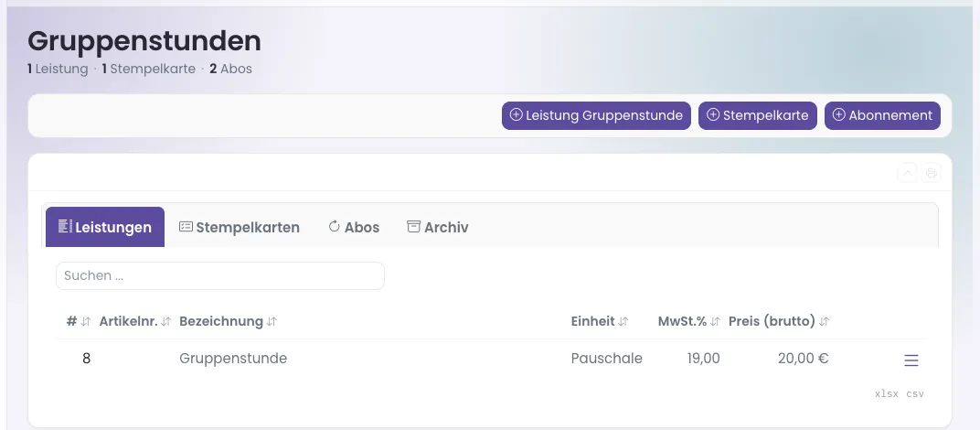Open the Gruppenstunde row hamburger menu

911,360
